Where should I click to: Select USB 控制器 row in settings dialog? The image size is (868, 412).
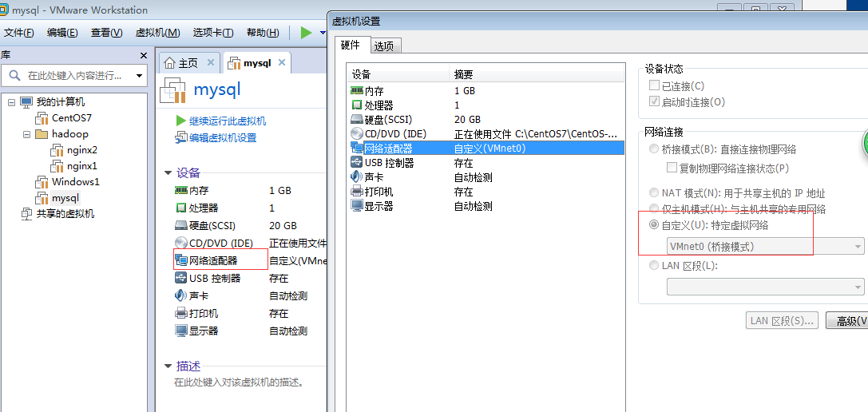coord(486,163)
